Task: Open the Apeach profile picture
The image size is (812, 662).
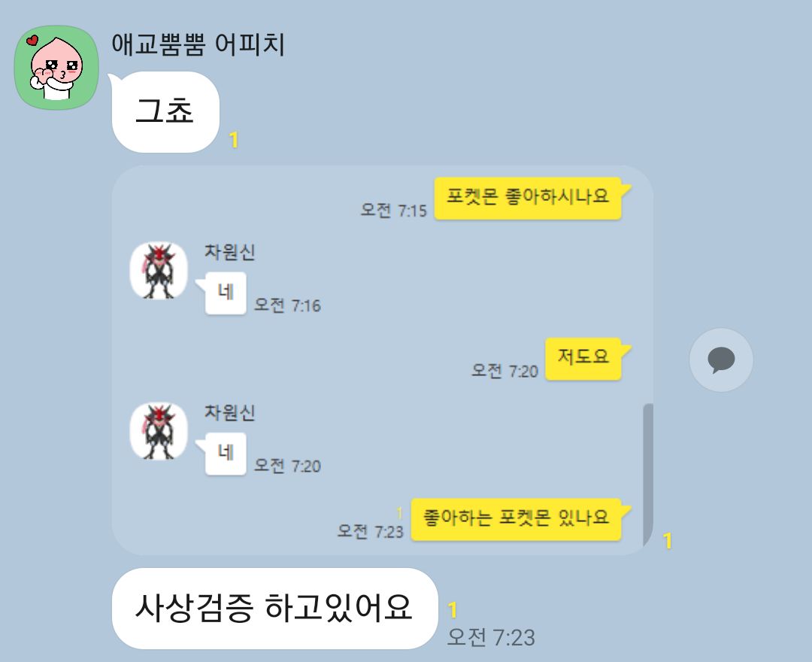Action: pos(56,68)
